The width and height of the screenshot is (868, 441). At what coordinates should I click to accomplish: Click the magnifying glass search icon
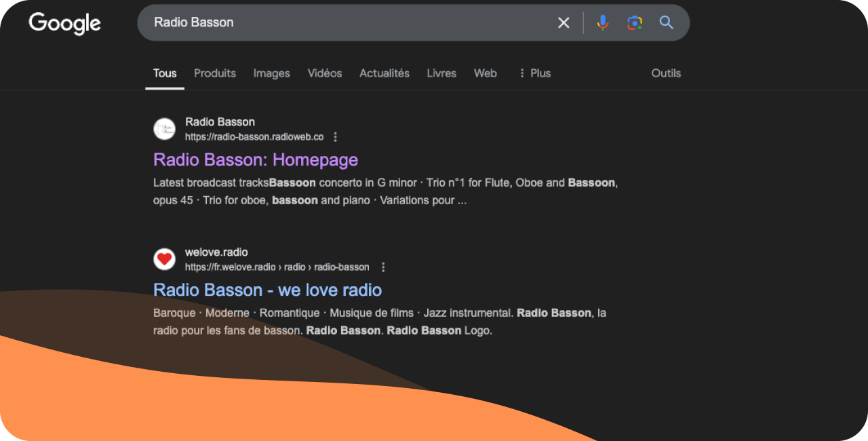coord(666,22)
